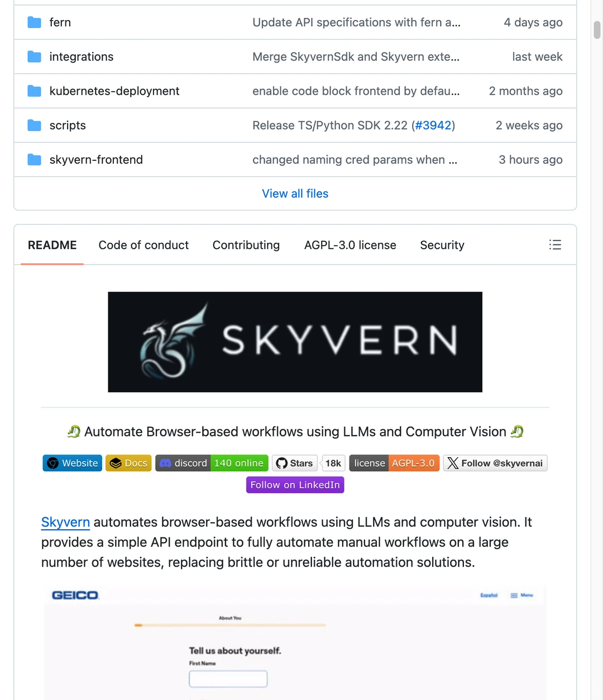Open the integrations folder
Screen dimensions: 603x700
82,56
